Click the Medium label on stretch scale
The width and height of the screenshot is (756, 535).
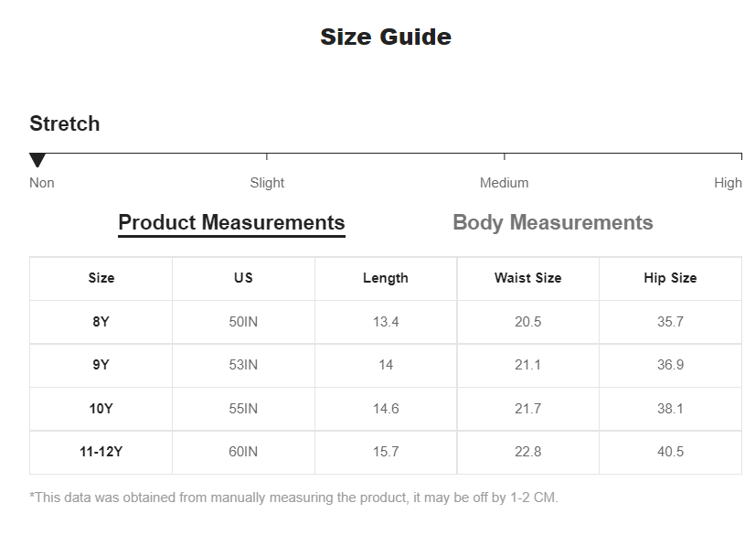pyautogui.click(x=504, y=183)
